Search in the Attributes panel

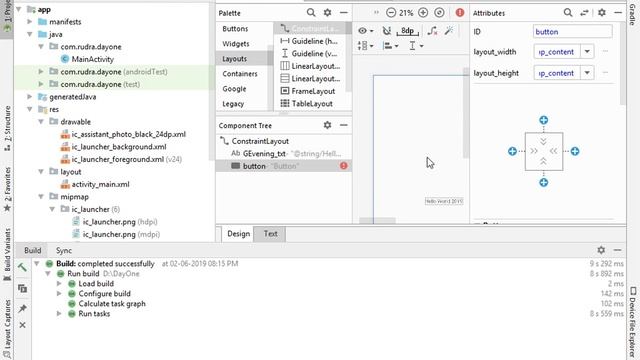[568, 13]
